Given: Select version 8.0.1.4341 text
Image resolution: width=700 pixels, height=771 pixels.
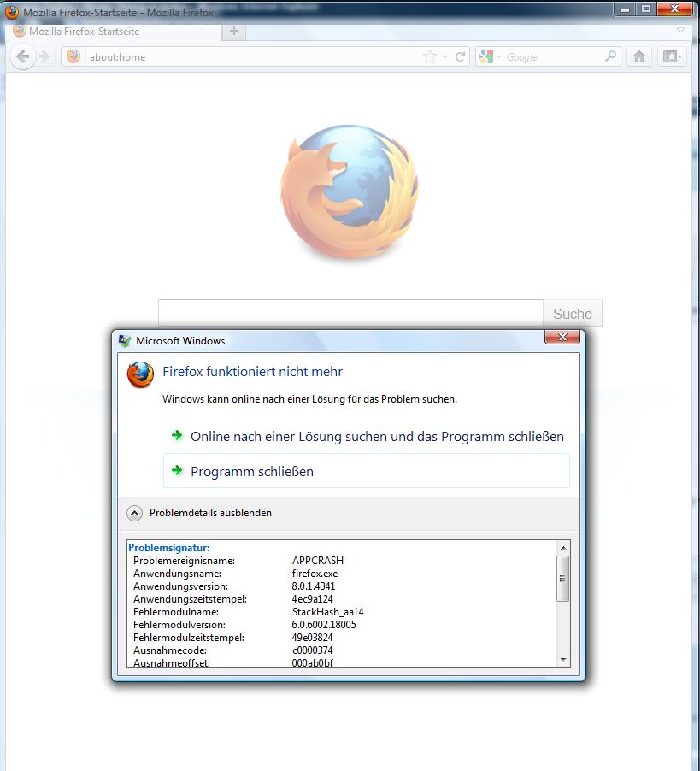Looking at the screenshot, I should tap(313, 586).
